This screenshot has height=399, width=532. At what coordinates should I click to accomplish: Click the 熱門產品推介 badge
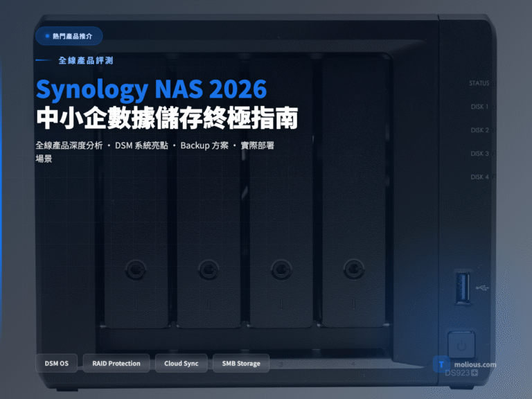pos(69,36)
